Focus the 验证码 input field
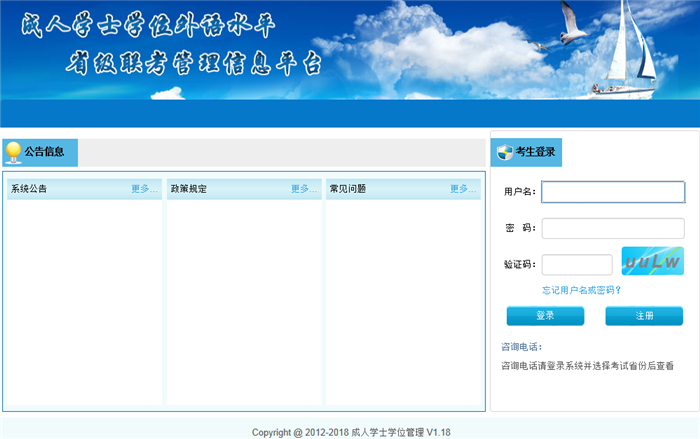Screen dimensions: 700x439 576,265
